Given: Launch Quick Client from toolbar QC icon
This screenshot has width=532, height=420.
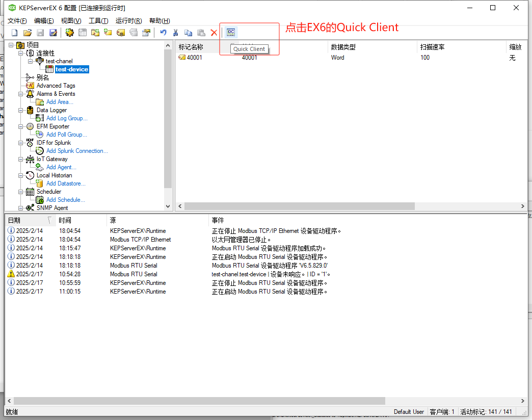Looking at the screenshot, I should coord(231,32).
